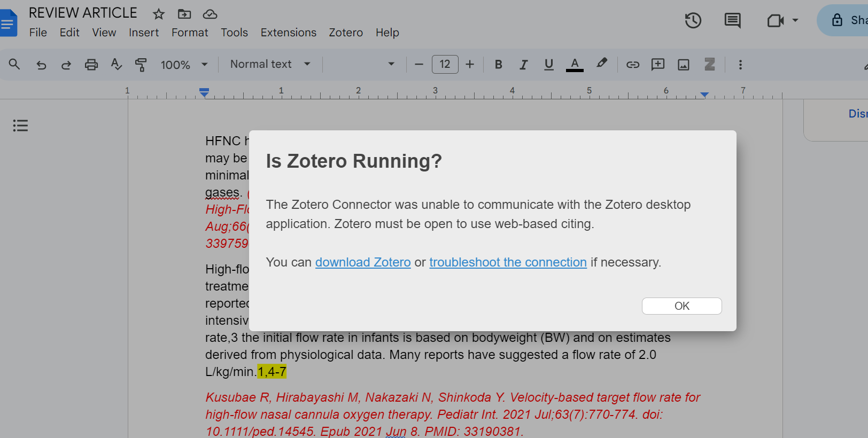This screenshot has height=438, width=868.
Task: Open the comments history icon
Action: coord(732,21)
